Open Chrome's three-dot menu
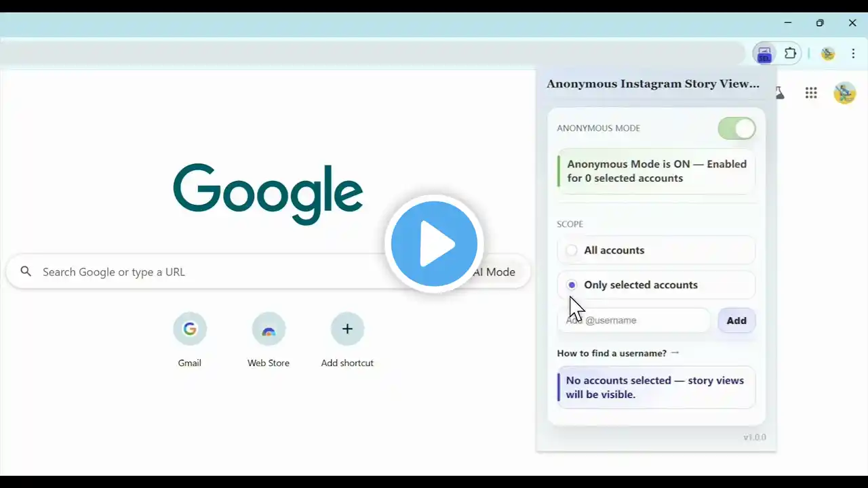868x488 pixels. [853, 54]
